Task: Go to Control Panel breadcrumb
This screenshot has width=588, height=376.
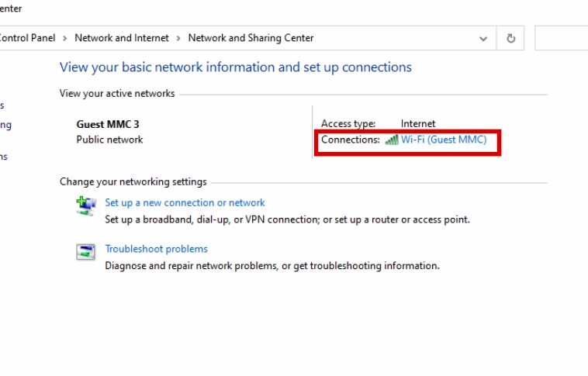Action: [x=27, y=38]
